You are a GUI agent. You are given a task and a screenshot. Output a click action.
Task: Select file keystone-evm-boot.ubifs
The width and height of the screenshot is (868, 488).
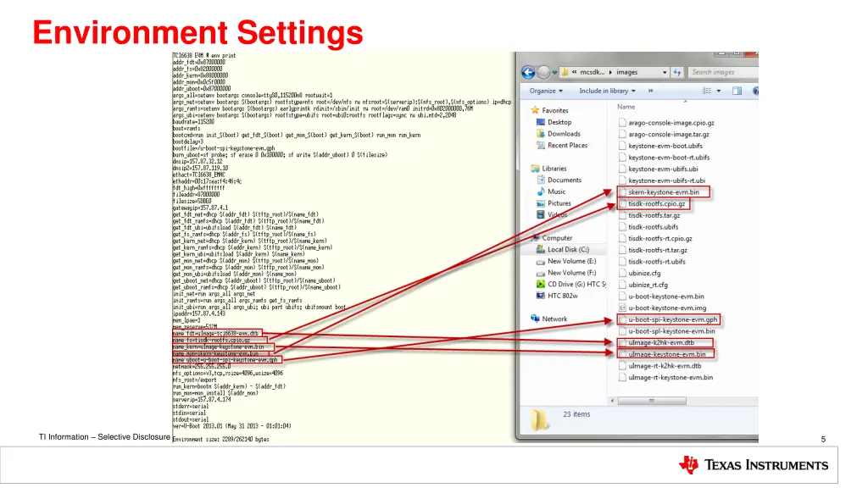pos(665,146)
